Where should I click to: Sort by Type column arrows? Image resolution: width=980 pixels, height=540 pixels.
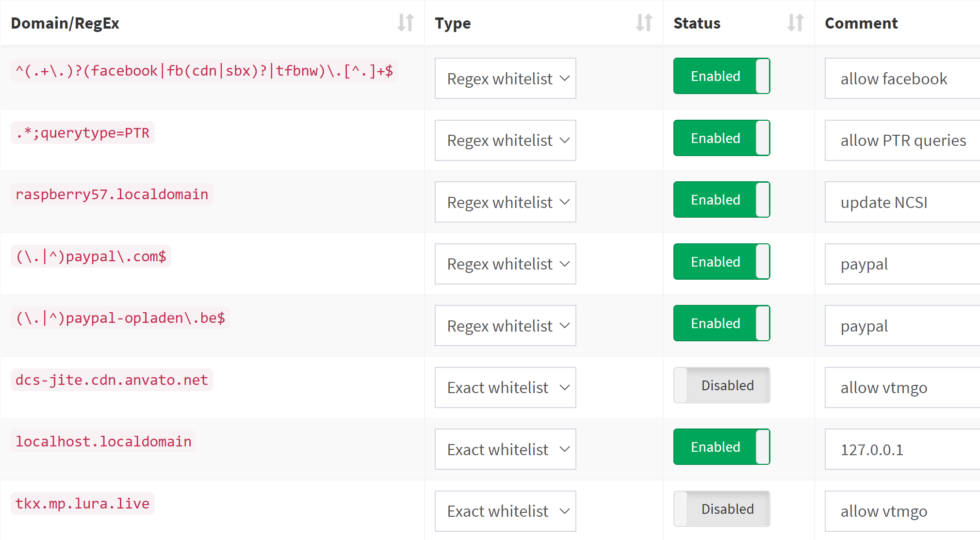click(x=644, y=23)
